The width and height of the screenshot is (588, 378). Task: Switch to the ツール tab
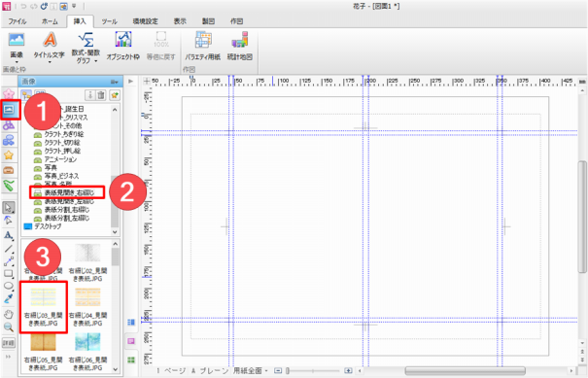110,21
